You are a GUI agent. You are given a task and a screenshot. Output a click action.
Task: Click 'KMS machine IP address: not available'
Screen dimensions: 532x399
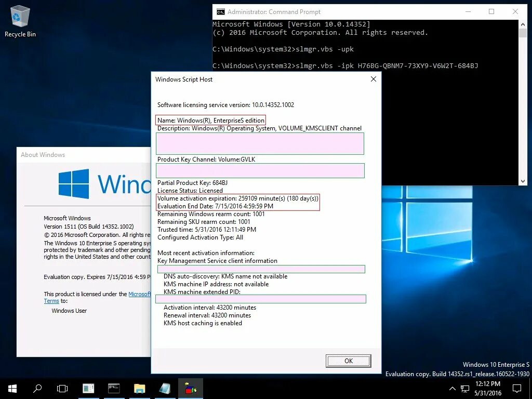pos(216,284)
